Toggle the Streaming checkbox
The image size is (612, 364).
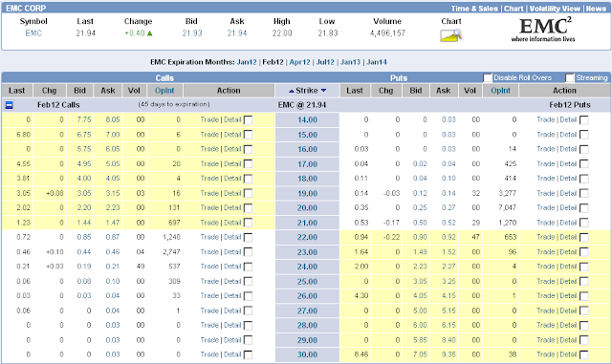point(570,78)
